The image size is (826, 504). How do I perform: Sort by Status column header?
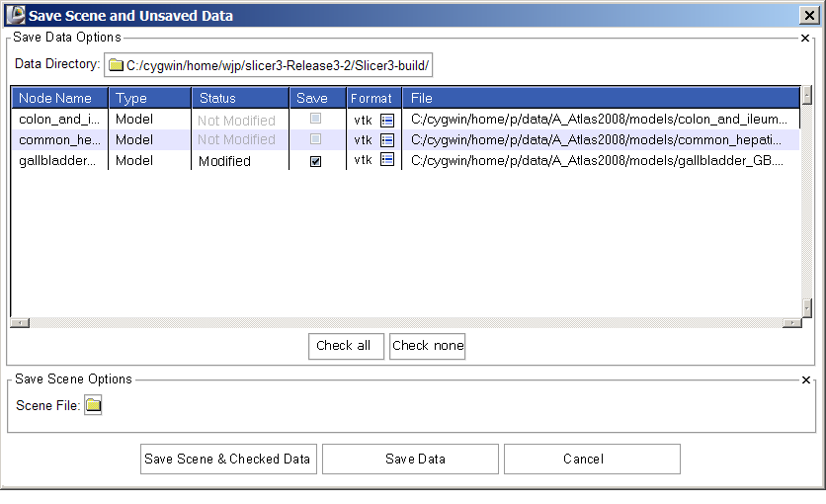pyautogui.click(x=217, y=98)
